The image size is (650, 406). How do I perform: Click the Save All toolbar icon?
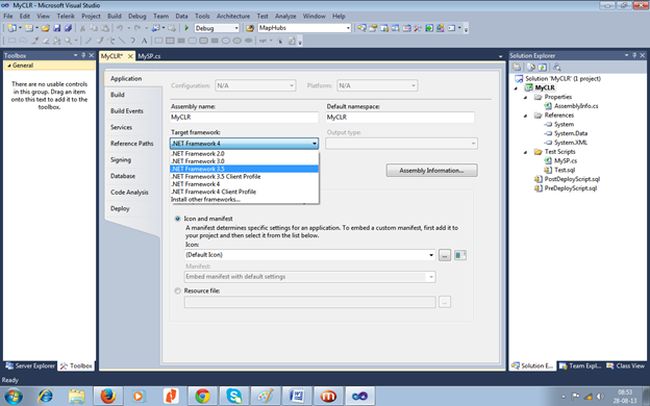click(68, 28)
